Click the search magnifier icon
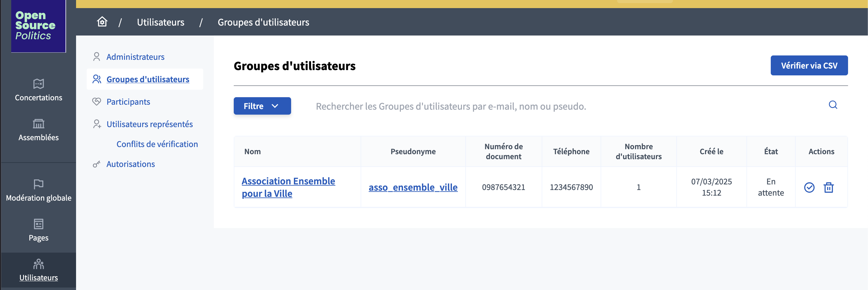868x290 pixels. [x=833, y=105]
